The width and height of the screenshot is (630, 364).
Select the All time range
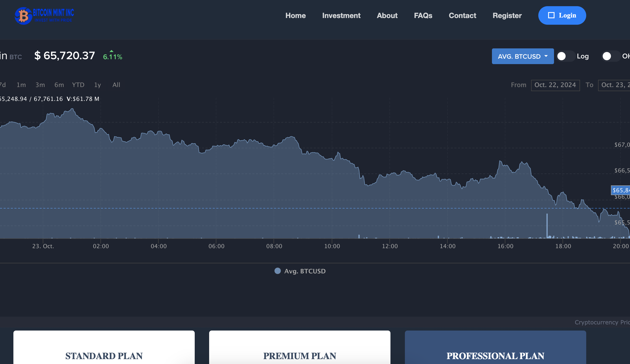pos(116,85)
